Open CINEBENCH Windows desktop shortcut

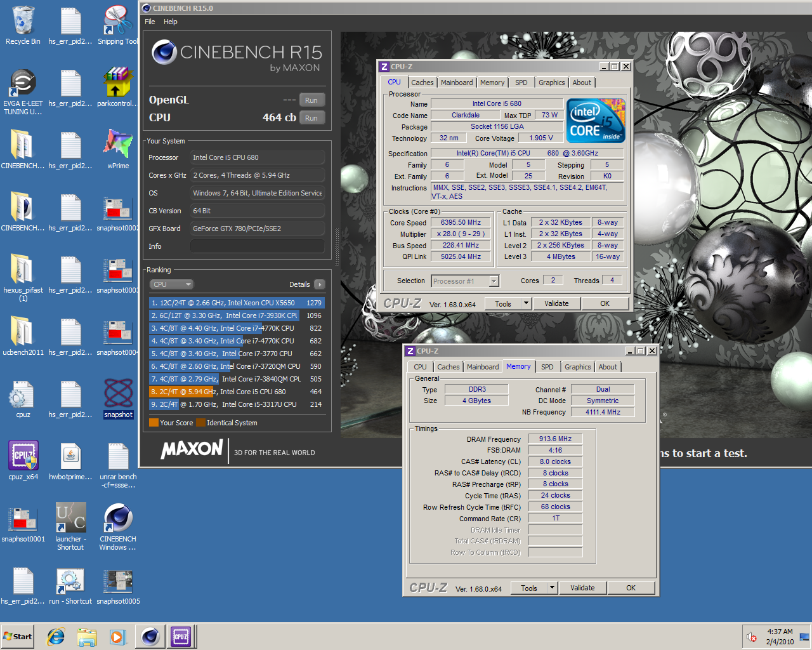click(x=118, y=527)
